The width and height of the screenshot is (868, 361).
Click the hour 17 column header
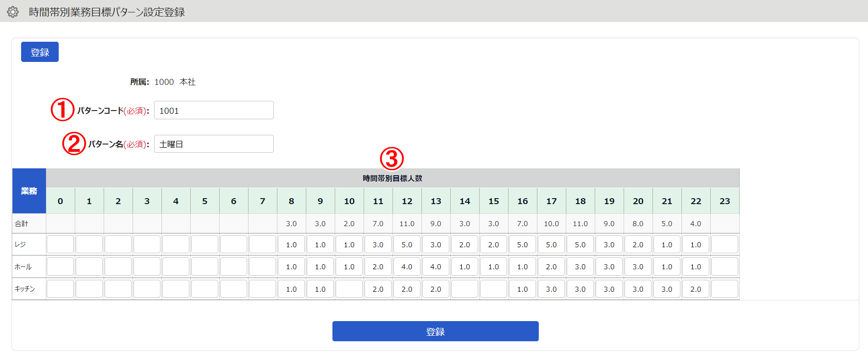pyautogui.click(x=551, y=201)
